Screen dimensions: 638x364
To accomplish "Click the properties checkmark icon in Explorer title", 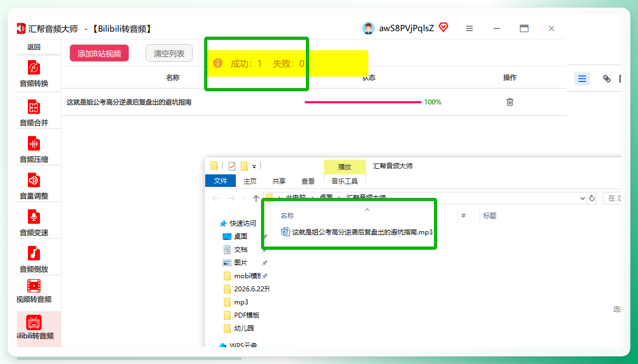I will click(x=232, y=166).
